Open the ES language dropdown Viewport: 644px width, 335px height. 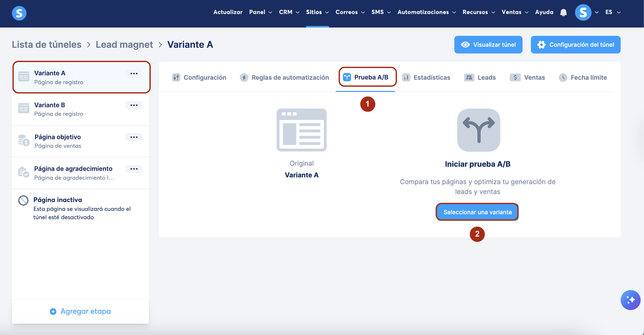(613, 12)
